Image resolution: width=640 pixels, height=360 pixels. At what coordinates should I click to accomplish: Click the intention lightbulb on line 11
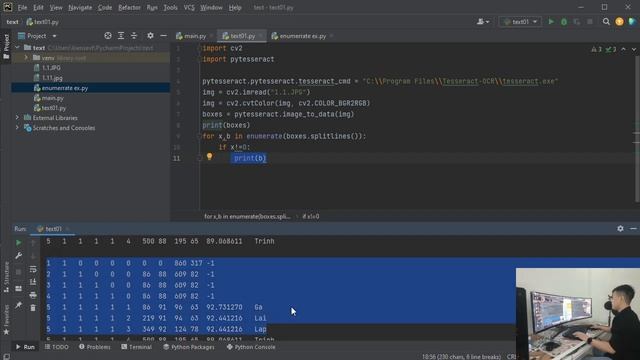209,157
